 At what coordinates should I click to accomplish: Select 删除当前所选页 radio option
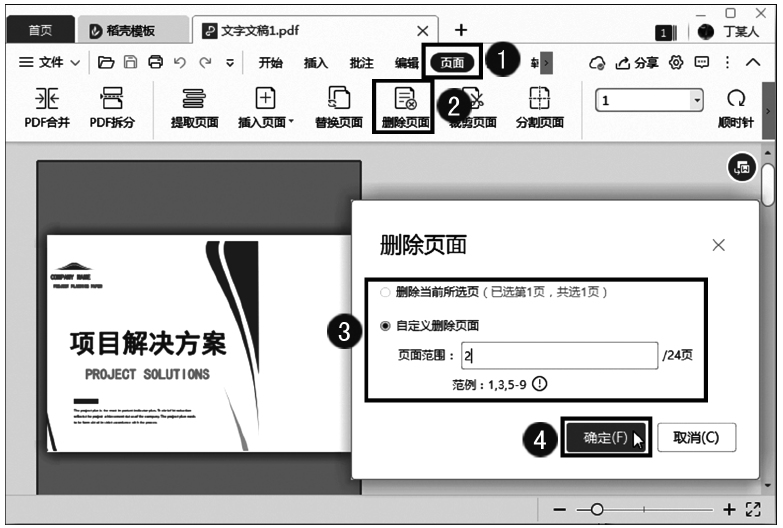(x=386, y=292)
